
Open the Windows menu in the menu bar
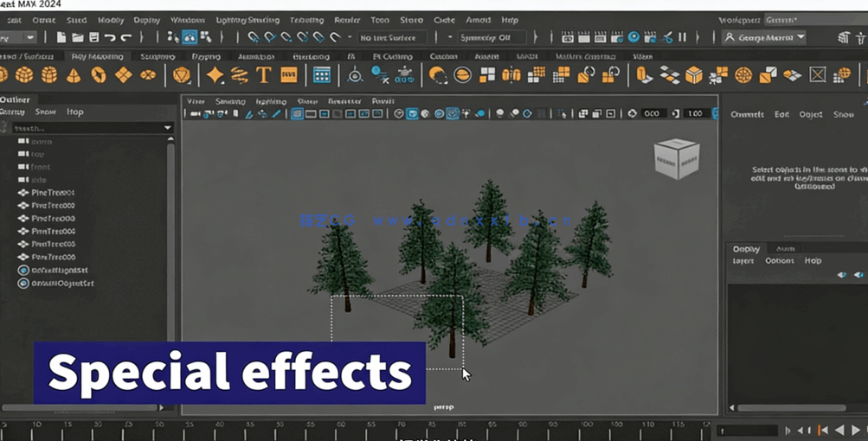[188, 20]
